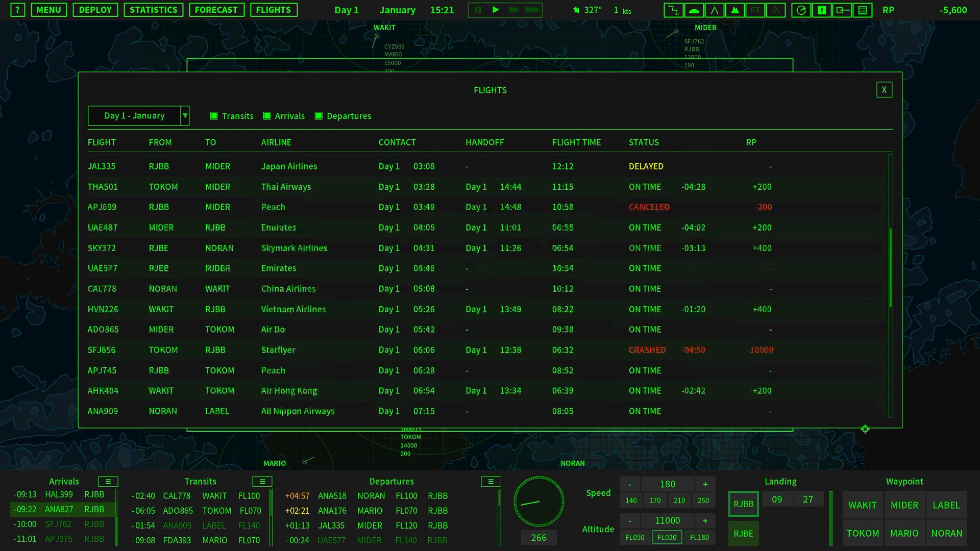Set speed to 210 preset
Screen dimensions: 980x551
[x=679, y=500]
